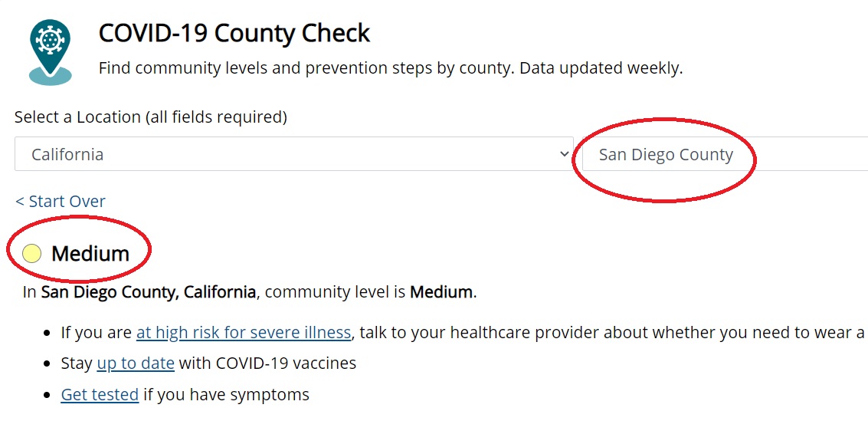
Task: Click the "COVID-19 County Check" heading
Action: click(234, 33)
